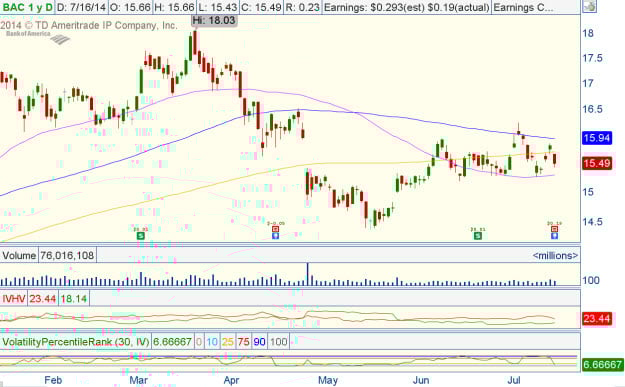
Task: Click the VolatilityPercentileRank study label
Action: click(x=75, y=342)
